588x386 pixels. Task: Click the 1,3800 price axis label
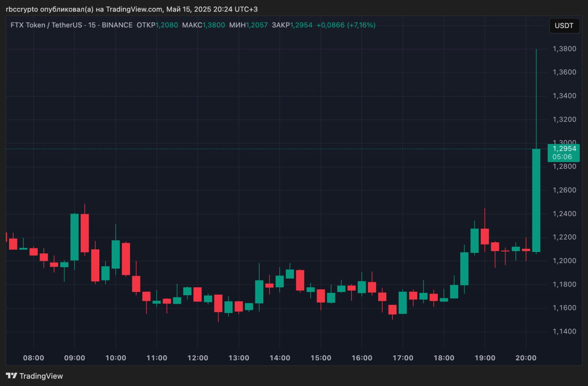[564, 49]
